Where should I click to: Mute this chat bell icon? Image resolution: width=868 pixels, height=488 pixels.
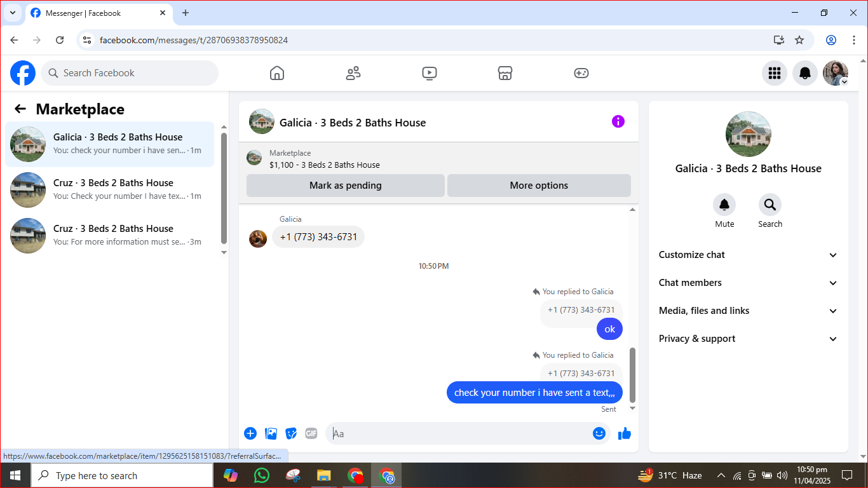click(x=724, y=205)
